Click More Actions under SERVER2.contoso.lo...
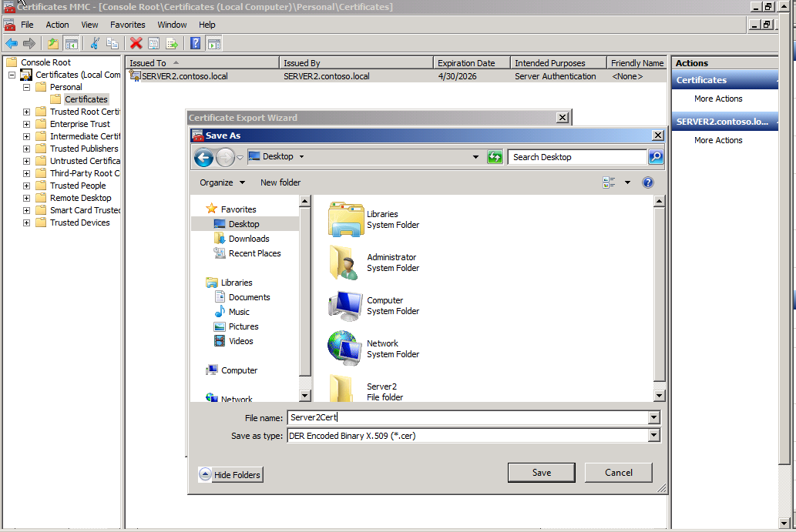The height and width of the screenshot is (532, 796). coord(718,140)
